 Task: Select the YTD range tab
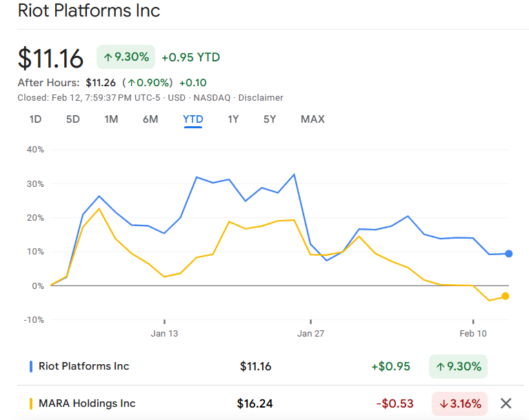pos(193,119)
